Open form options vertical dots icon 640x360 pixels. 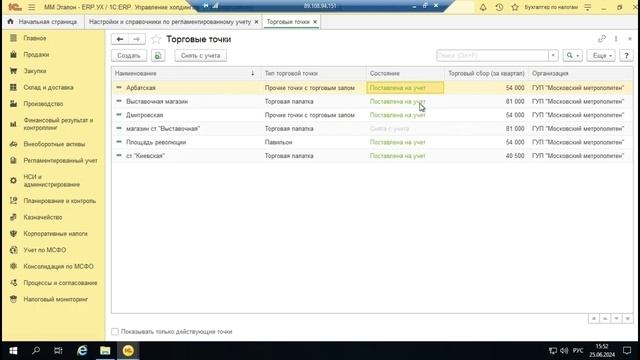(x=616, y=39)
